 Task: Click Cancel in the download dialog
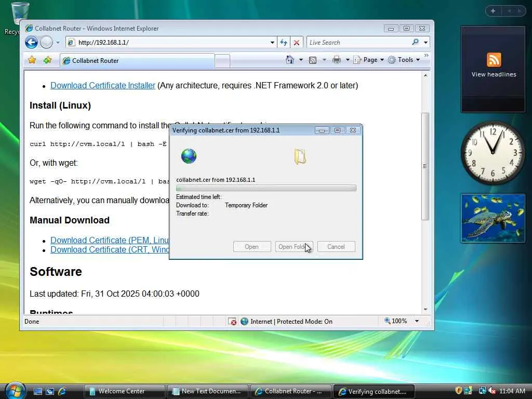[x=336, y=247]
